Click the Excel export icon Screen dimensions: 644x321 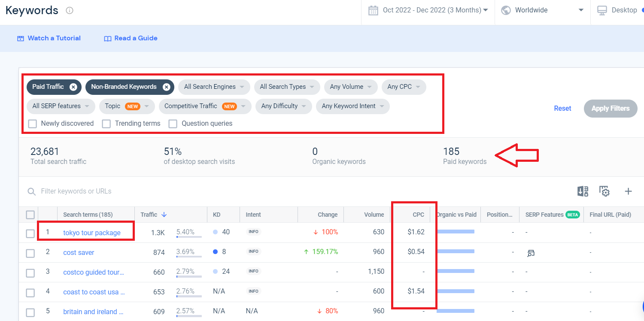pyautogui.click(x=583, y=191)
